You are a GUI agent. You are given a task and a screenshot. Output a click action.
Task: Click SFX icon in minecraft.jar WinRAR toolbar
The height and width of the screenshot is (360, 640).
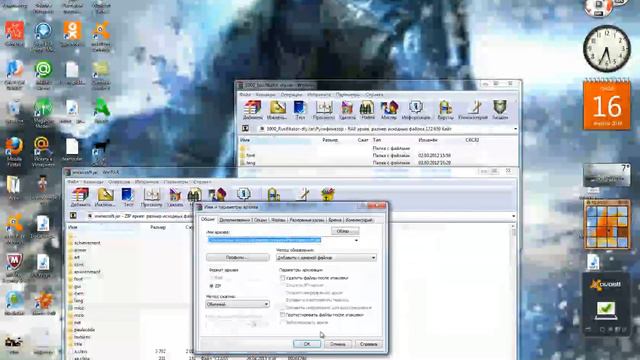(328, 194)
